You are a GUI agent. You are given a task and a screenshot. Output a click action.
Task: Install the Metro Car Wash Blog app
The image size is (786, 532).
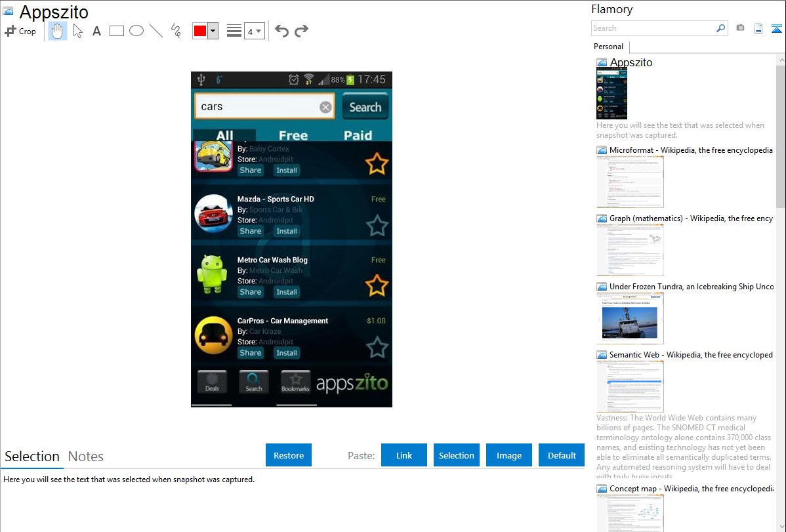point(287,292)
